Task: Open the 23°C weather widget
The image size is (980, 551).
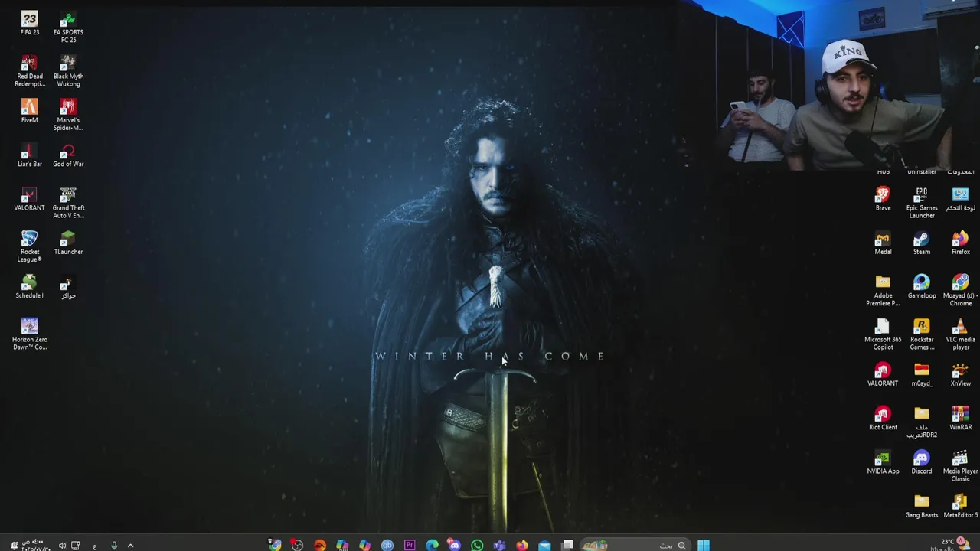Action: [x=952, y=545]
